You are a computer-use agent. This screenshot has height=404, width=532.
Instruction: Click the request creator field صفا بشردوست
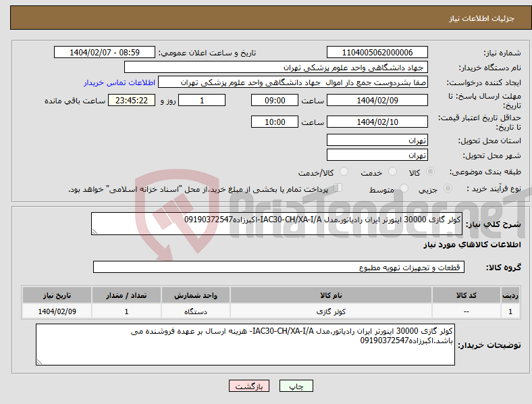coord(293,82)
